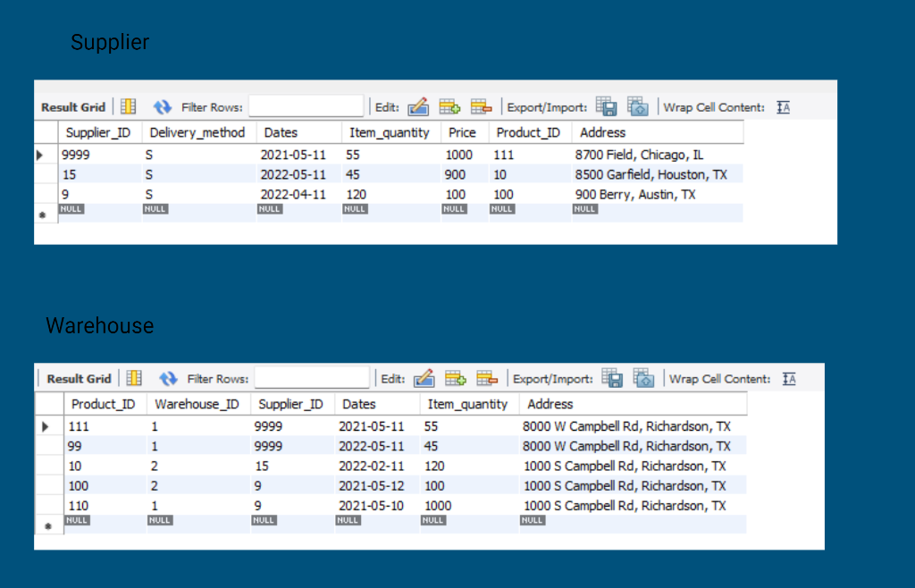Click the Edit pencil icon in Warehouse toolbar
The height and width of the screenshot is (588, 915).
point(424,378)
